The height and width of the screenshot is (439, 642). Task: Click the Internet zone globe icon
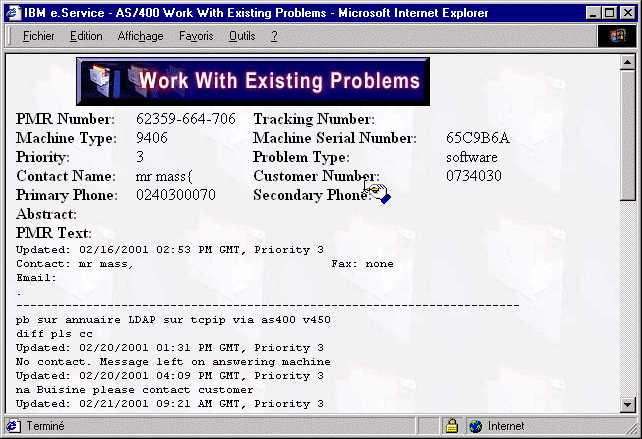(475, 426)
